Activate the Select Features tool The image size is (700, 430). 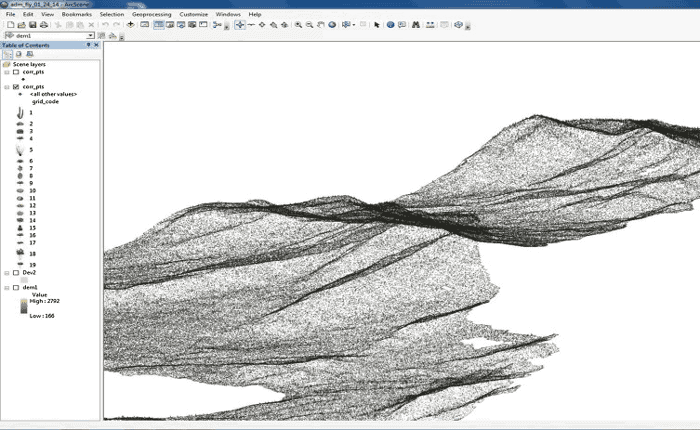pyautogui.click(x=346, y=25)
